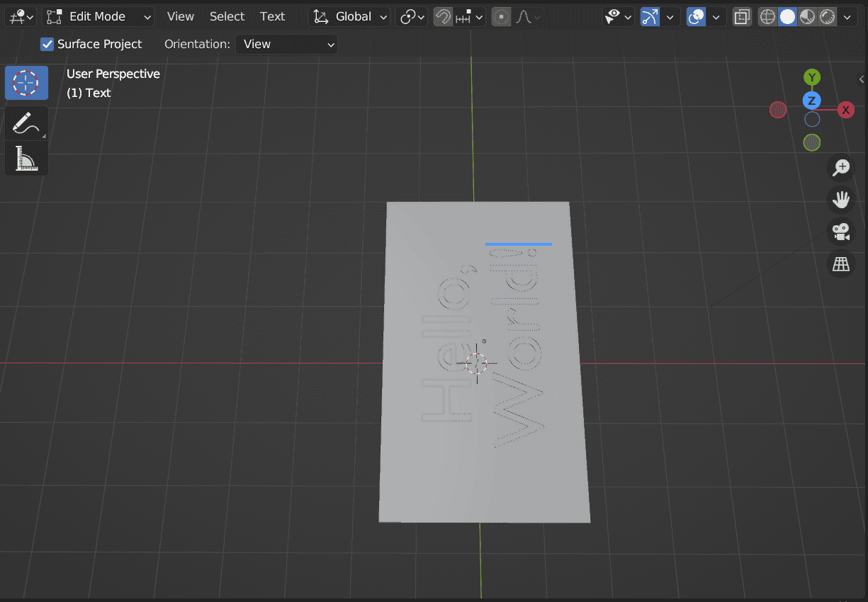Click the pan view hand button
Image resolution: width=868 pixels, height=602 pixels.
pyautogui.click(x=841, y=200)
